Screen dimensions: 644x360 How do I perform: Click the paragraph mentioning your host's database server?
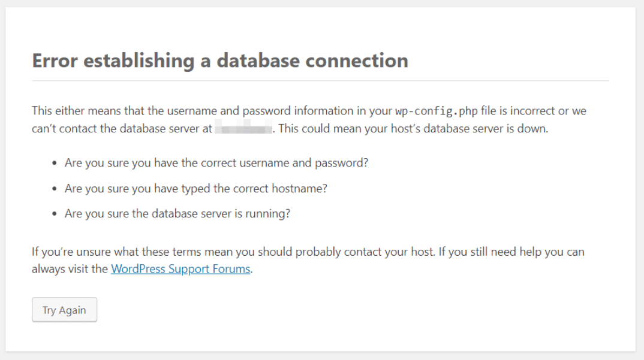click(x=300, y=119)
